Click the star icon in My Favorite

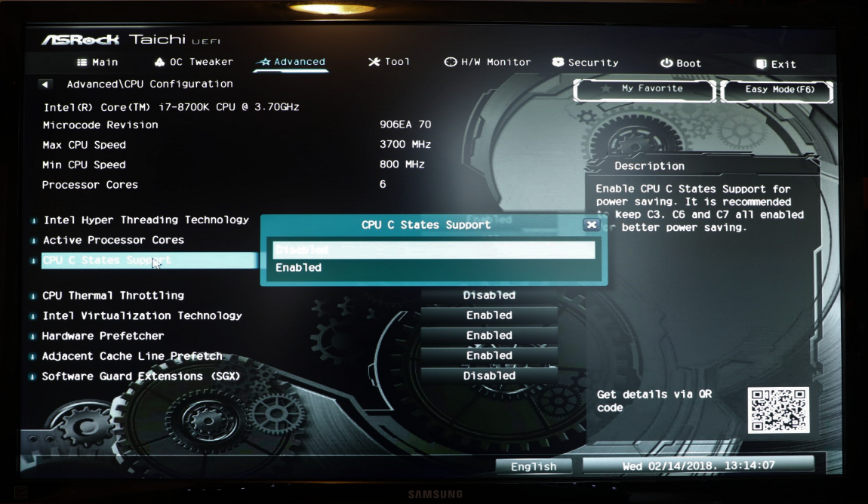coord(605,88)
